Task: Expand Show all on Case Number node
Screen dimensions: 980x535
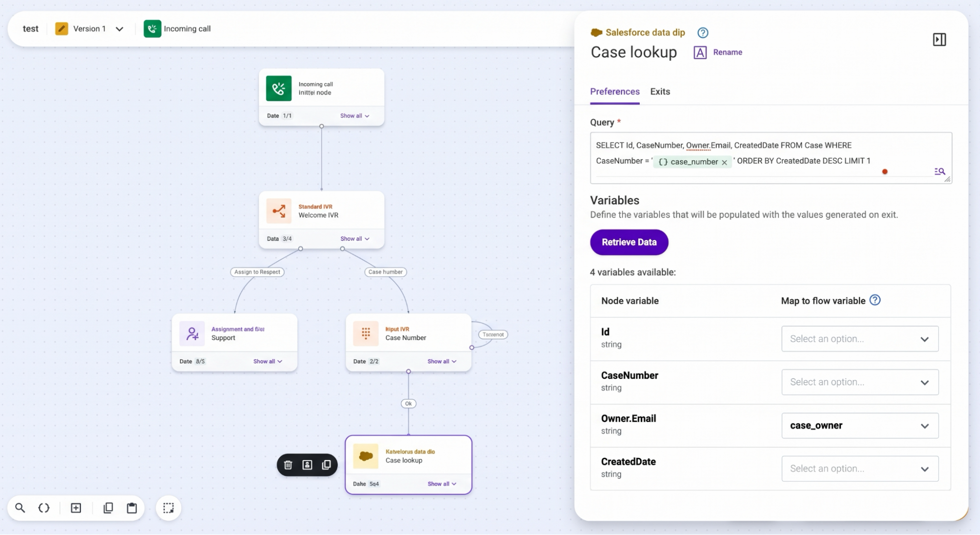Action: tap(442, 362)
